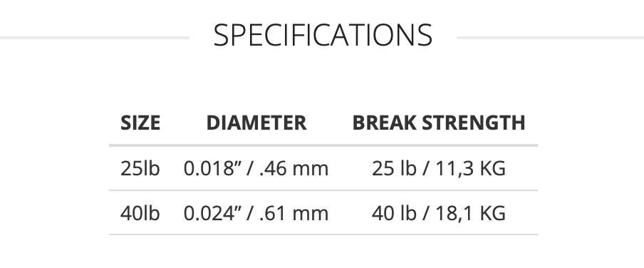Select the DIAMETER column header
This screenshot has width=644, height=268.
click(256, 123)
